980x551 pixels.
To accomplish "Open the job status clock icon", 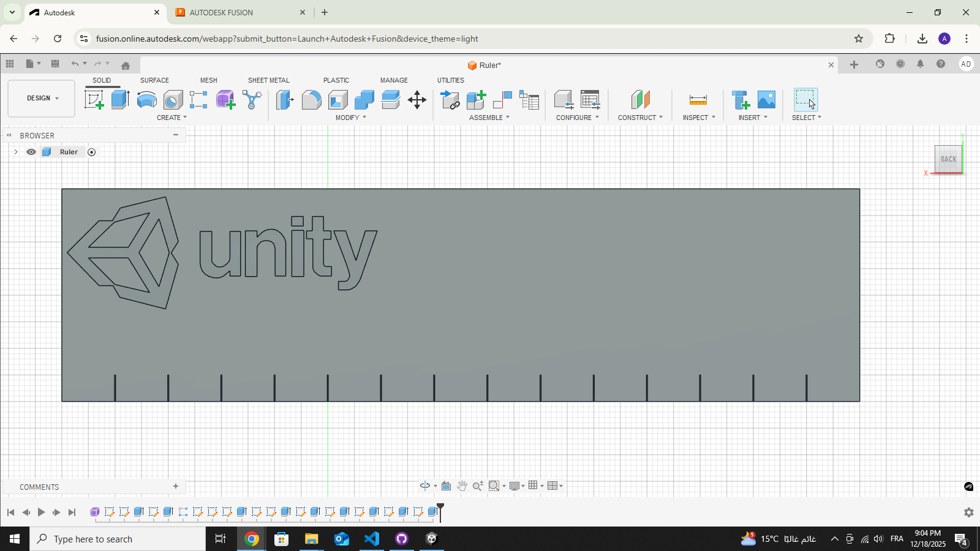I will [x=900, y=64].
